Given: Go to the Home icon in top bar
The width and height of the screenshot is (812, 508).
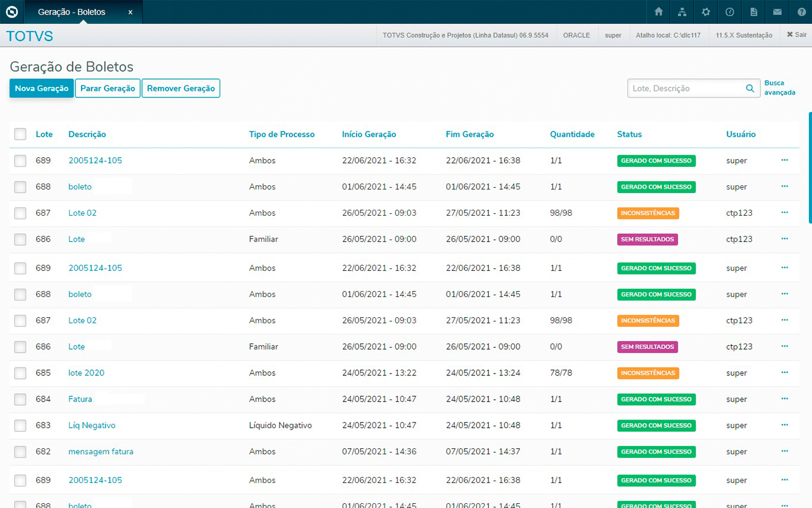Looking at the screenshot, I should click(x=659, y=12).
